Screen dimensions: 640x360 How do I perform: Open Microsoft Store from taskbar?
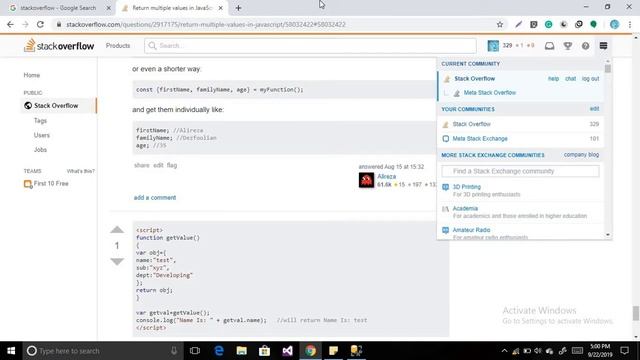click(x=264, y=351)
